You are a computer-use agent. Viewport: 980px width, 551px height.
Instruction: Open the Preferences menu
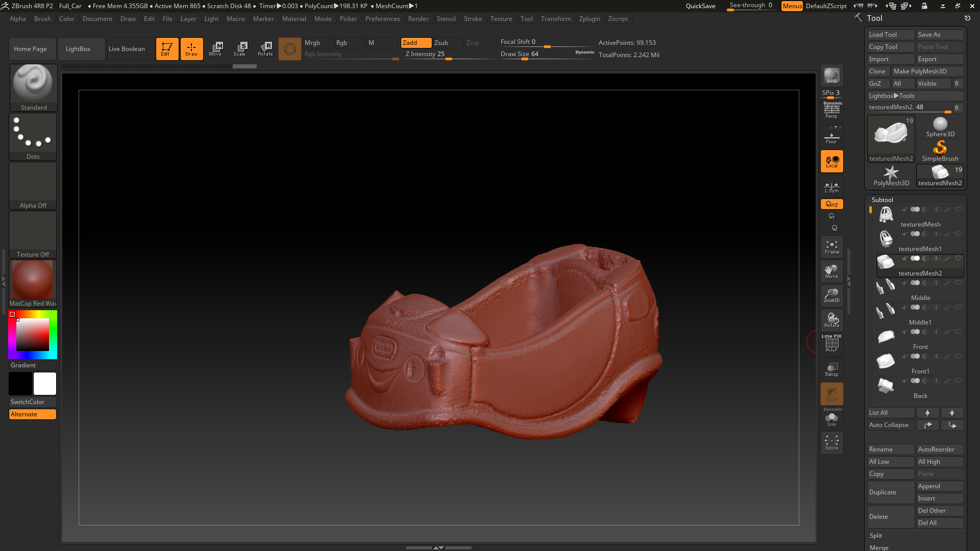382,19
